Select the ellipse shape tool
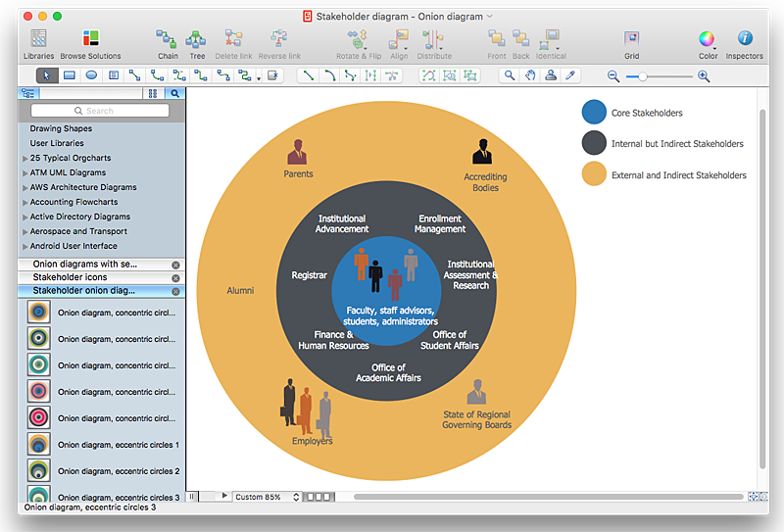Image resolution: width=784 pixels, height=532 pixels. (x=91, y=75)
